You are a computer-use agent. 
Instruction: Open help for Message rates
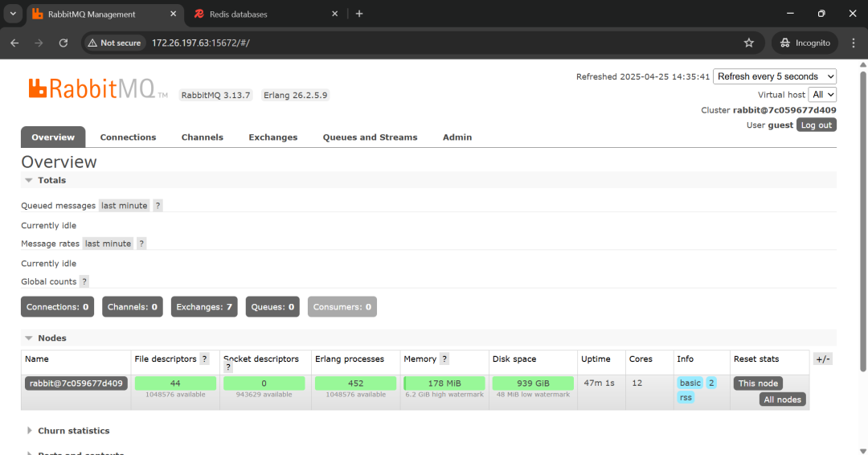pos(141,244)
